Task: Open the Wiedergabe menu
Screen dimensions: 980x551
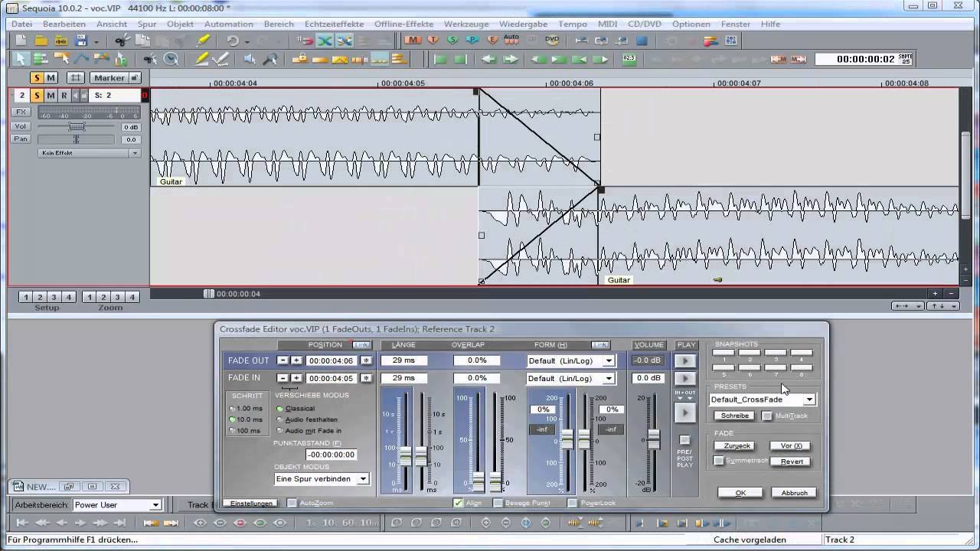Action: [x=523, y=24]
